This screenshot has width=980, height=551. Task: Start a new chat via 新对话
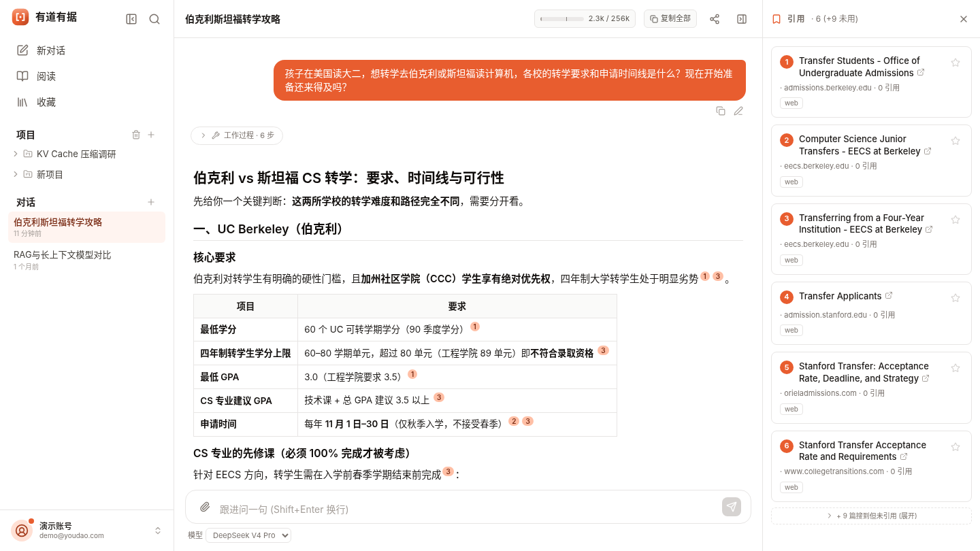coord(86,50)
